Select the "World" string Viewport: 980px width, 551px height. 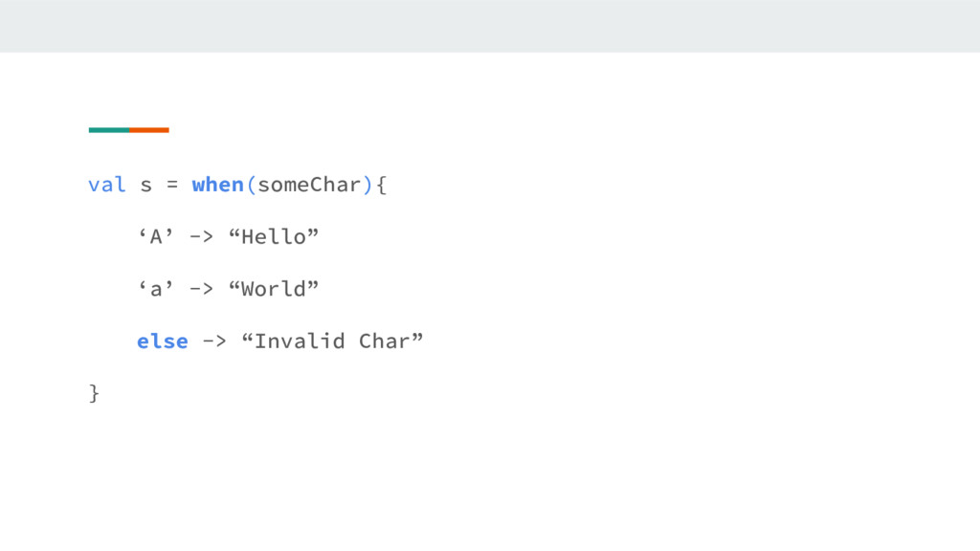274,289
